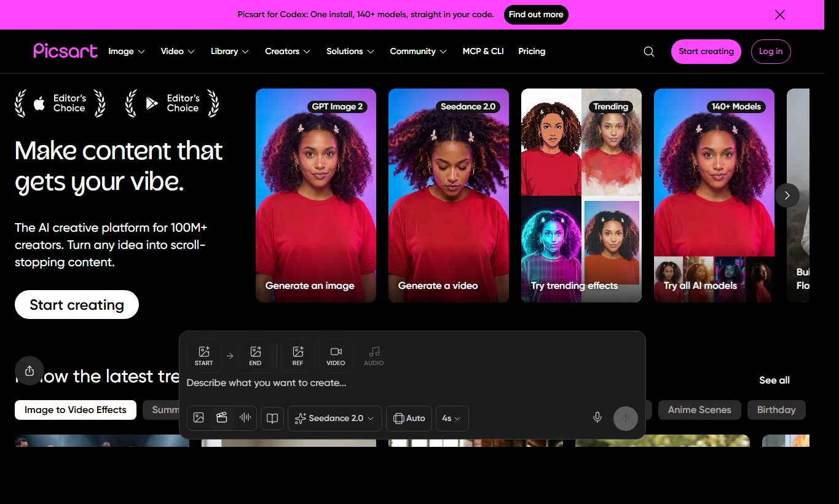Click the microphone voice input icon

pyautogui.click(x=597, y=418)
